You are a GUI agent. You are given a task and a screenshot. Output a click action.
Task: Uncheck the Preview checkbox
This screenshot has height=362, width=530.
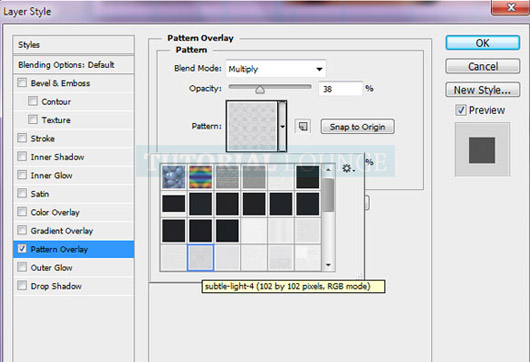tap(461, 110)
